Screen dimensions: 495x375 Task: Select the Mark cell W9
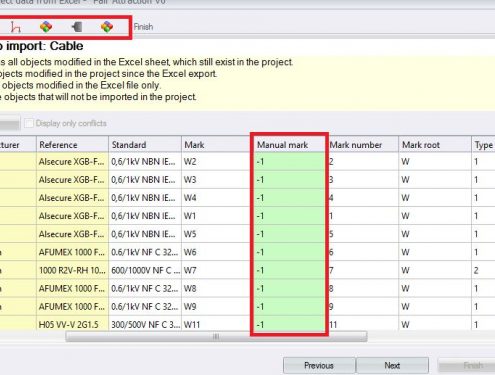(217, 306)
